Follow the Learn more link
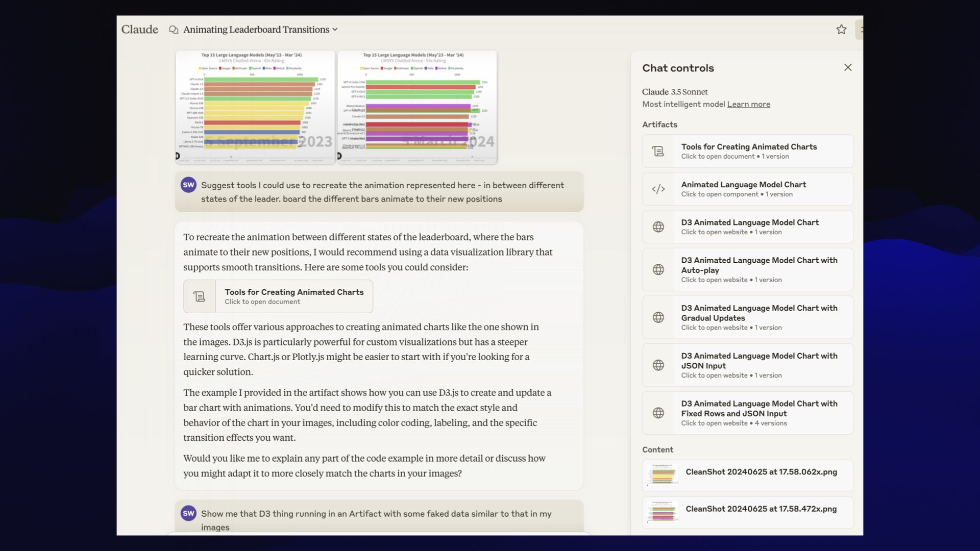This screenshot has width=980, height=551. pos(748,104)
